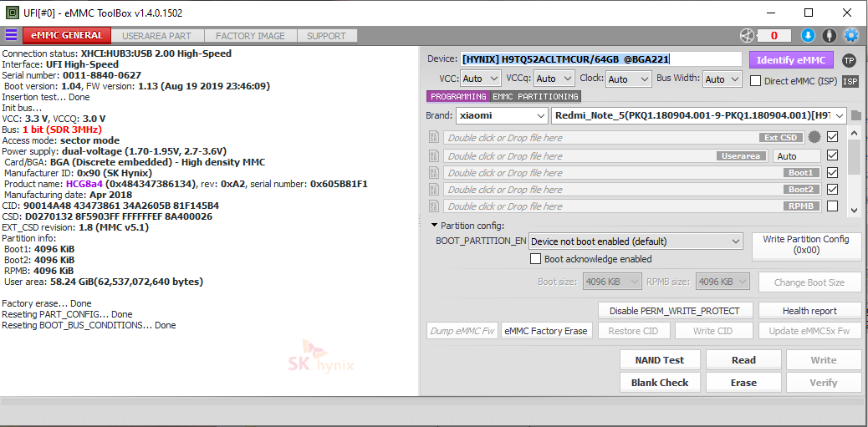Uncheck the Boot1 checkbox
This screenshot has width=868, height=427.
point(832,173)
